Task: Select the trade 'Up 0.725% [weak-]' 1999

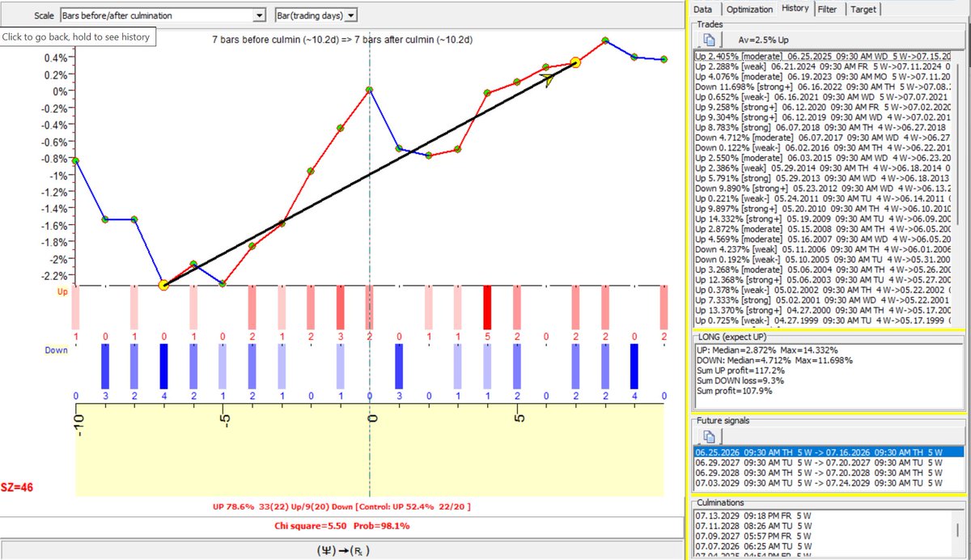Action: [x=822, y=320]
